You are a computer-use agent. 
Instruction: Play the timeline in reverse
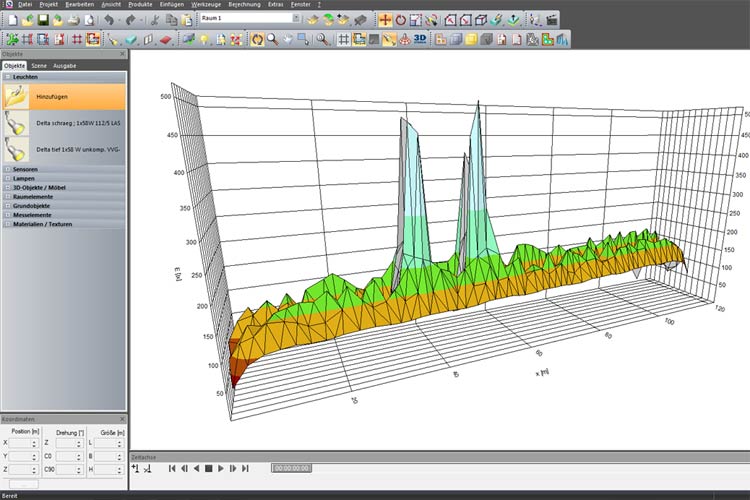click(197, 468)
